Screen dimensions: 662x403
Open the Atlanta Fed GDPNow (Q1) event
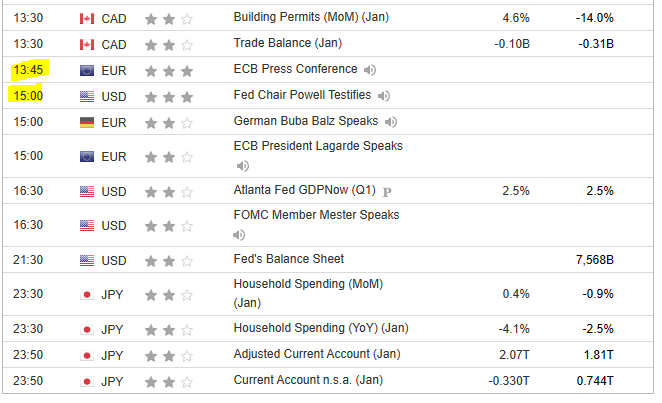tap(304, 191)
